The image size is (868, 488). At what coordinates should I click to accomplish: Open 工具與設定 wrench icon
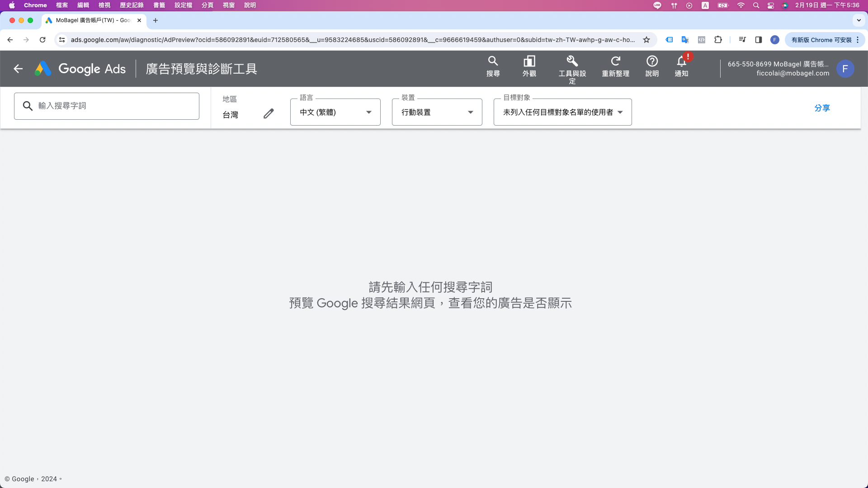tap(572, 70)
